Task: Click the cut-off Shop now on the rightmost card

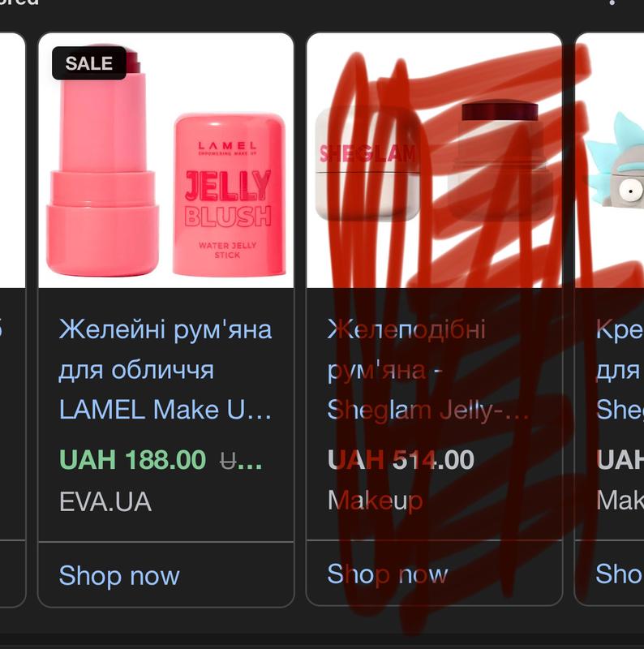Action: pyautogui.click(x=620, y=574)
